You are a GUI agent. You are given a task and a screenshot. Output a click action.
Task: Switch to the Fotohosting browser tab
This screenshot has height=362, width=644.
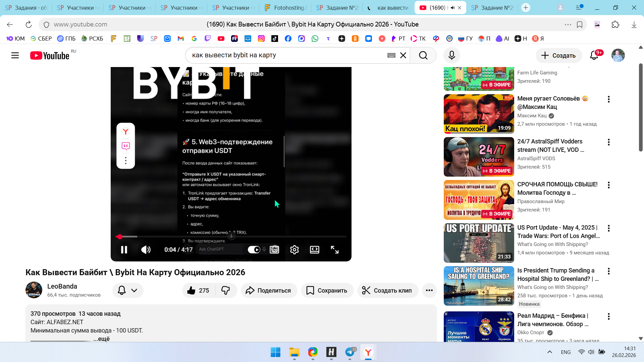click(286, 8)
